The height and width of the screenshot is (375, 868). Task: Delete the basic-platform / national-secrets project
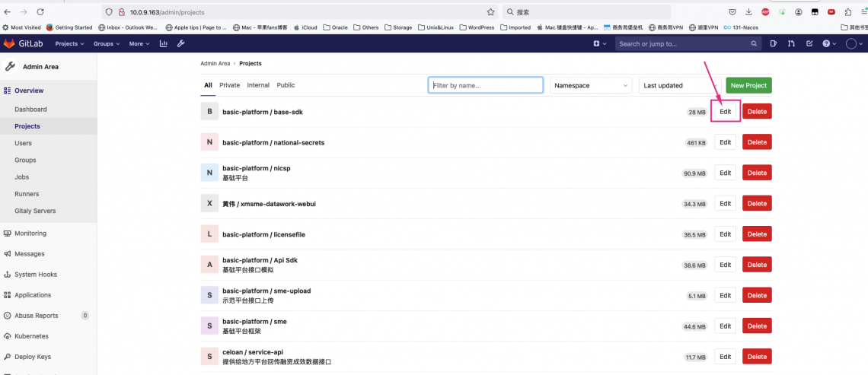point(757,142)
